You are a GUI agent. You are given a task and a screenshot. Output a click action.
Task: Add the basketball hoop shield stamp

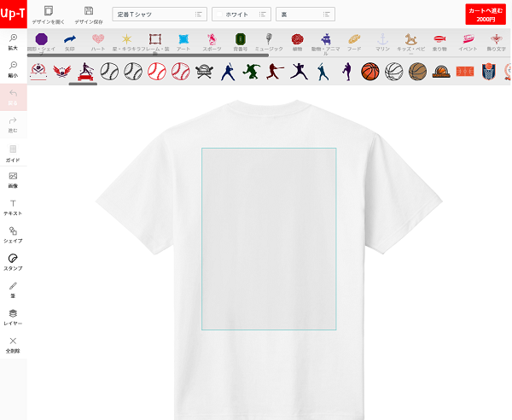[x=488, y=72]
